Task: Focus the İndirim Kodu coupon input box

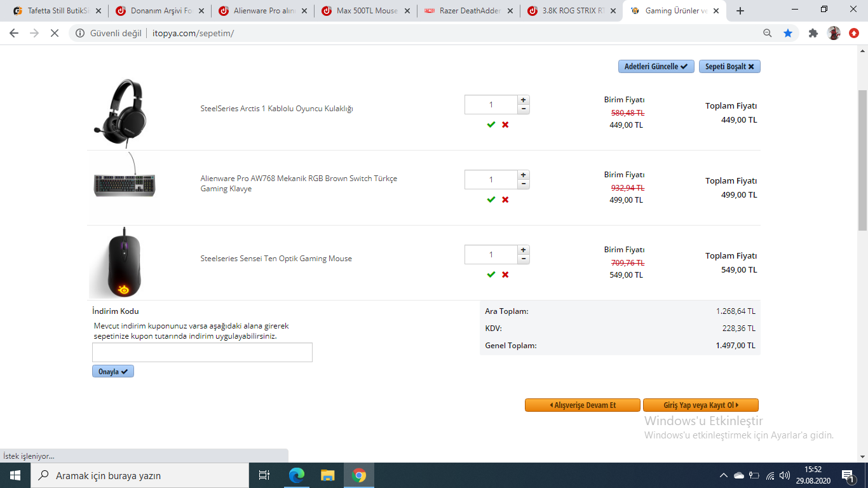Action: [x=202, y=353]
